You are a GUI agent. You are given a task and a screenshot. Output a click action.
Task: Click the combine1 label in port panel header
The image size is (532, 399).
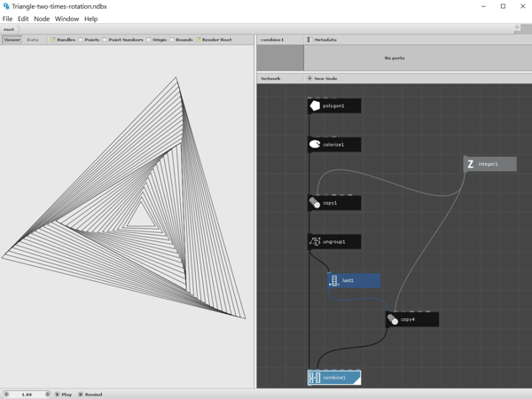click(272, 40)
